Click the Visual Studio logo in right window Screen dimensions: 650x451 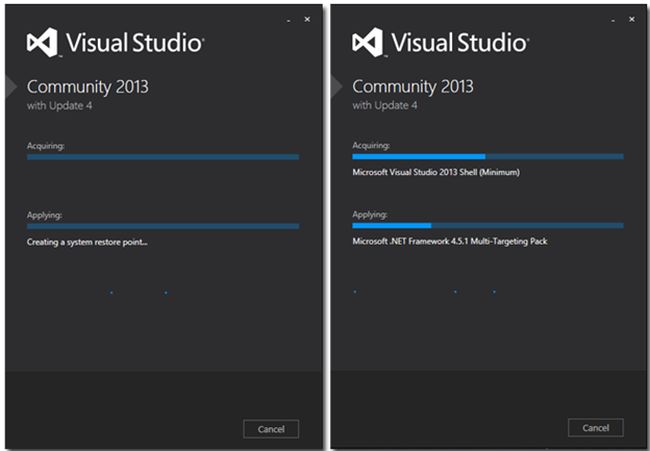pos(440,42)
